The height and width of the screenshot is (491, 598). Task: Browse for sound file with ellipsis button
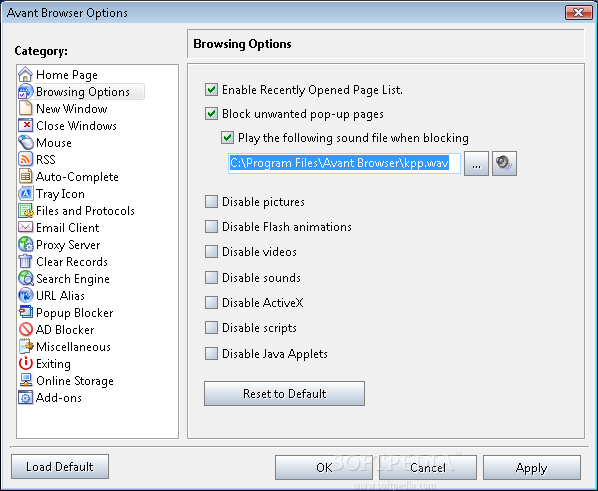pos(476,164)
